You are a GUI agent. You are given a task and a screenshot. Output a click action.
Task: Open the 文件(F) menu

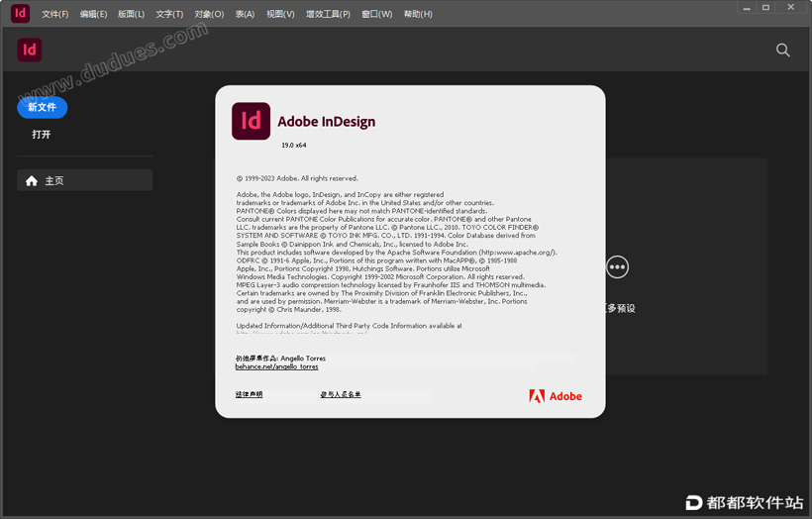pyautogui.click(x=54, y=14)
